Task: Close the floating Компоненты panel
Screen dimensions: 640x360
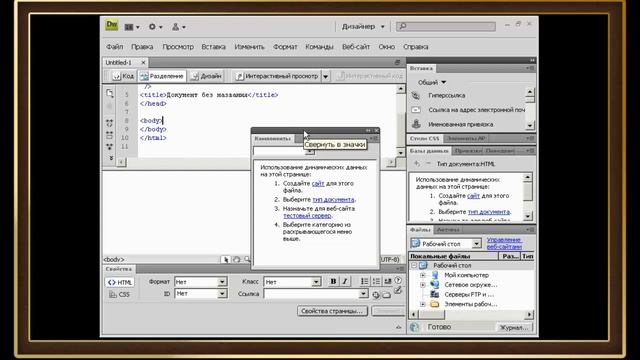Action: click(x=376, y=131)
